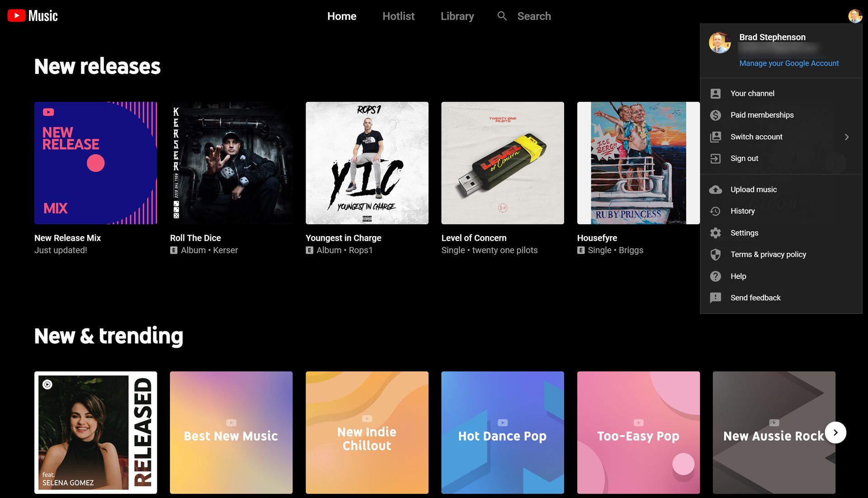
Task: Click the Send feedback icon
Action: pos(716,297)
